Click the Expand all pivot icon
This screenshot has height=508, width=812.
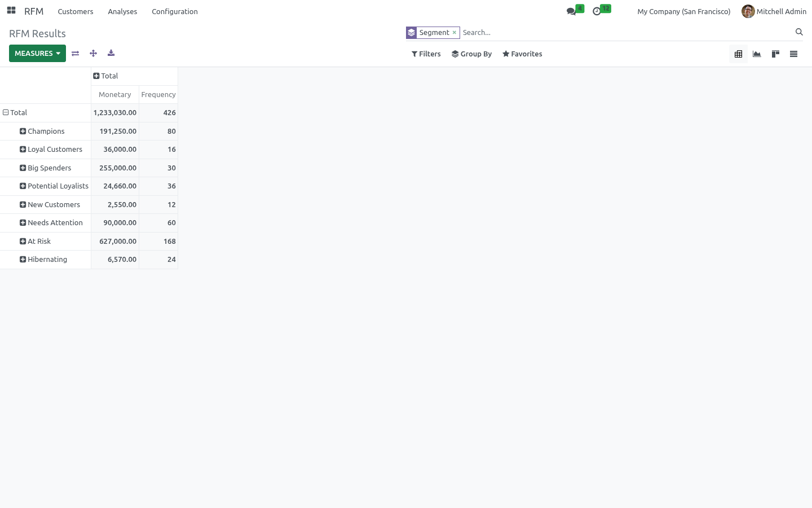click(x=93, y=53)
